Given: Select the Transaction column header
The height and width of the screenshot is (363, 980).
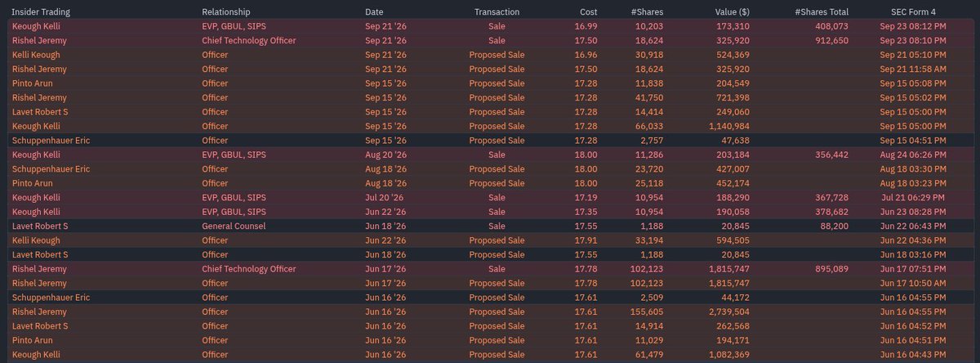Looking at the screenshot, I should [x=497, y=11].
